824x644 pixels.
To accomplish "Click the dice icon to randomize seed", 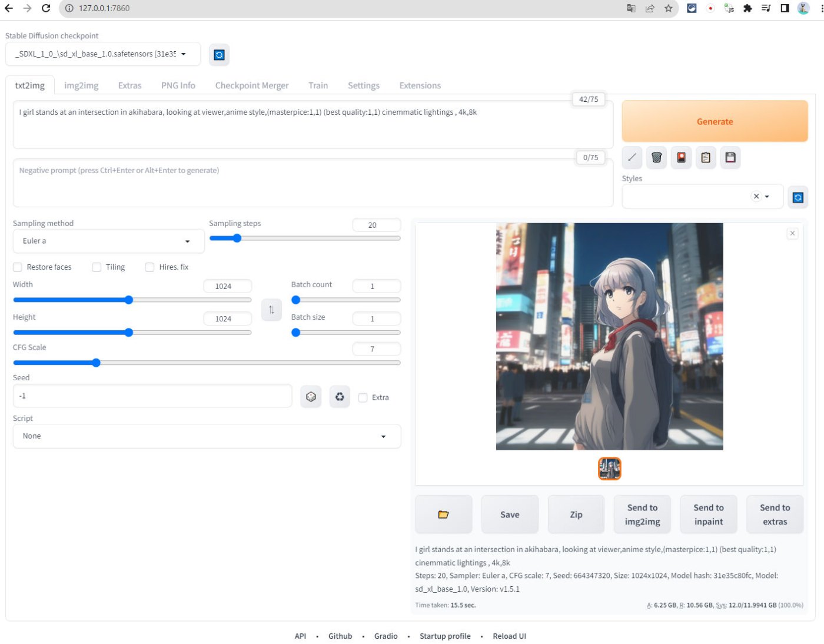I will [x=311, y=397].
